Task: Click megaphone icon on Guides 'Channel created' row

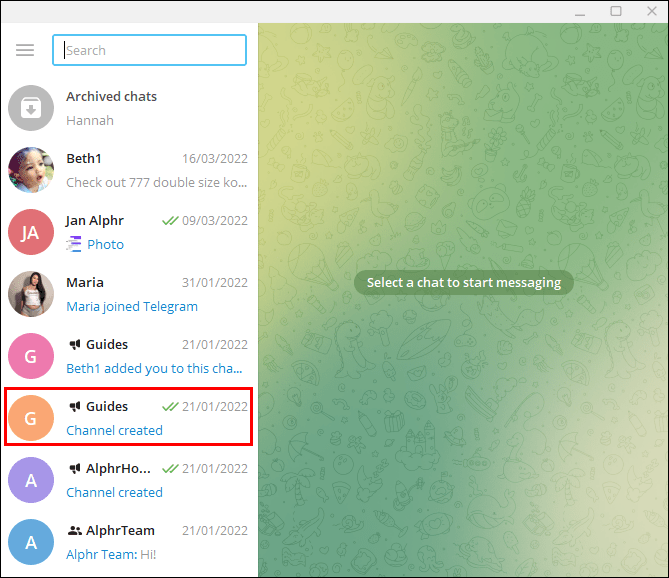Action: point(75,407)
